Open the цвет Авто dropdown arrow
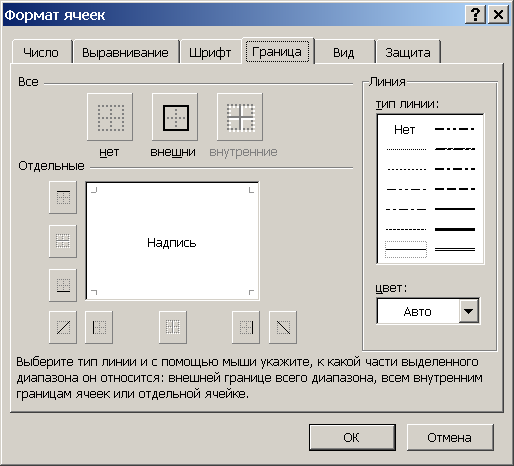Image resolution: width=514 pixels, height=466 pixels. pos(468,311)
